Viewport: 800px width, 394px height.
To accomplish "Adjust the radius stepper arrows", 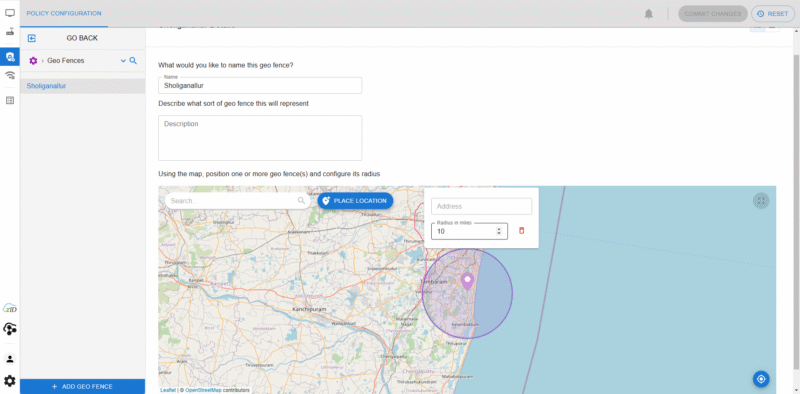I will pyautogui.click(x=498, y=231).
